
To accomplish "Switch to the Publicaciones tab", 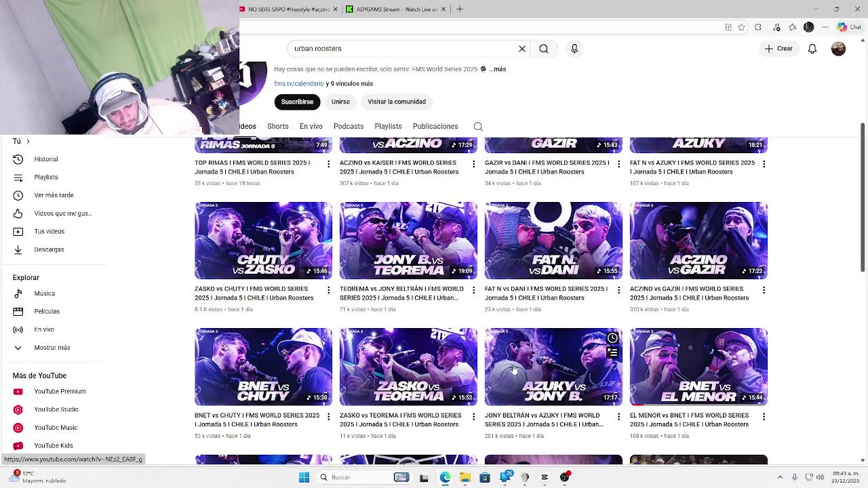I will pyautogui.click(x=435, y=127).
